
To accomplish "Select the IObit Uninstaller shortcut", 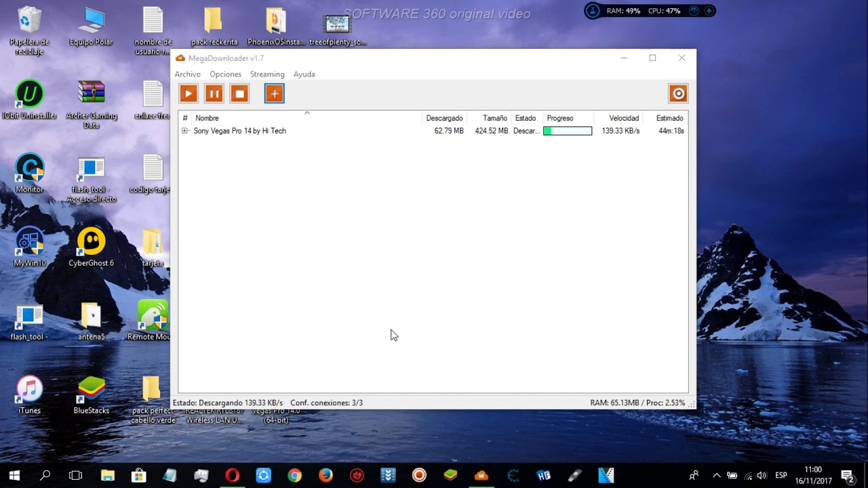I will [29, 100].
